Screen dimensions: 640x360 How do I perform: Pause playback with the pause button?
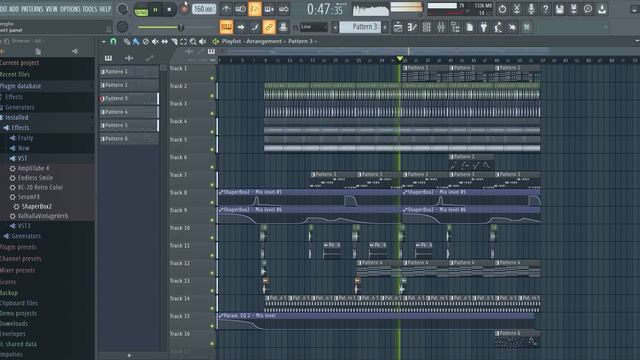(155, 9)
